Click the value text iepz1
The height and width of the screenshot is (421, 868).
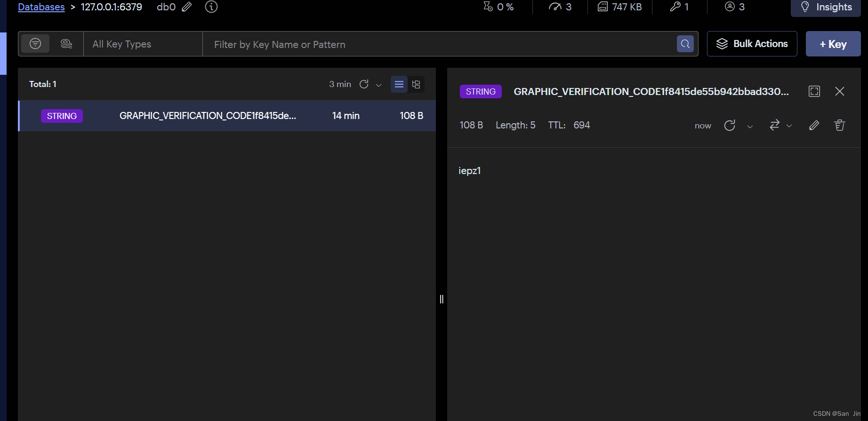pos(470,171)
